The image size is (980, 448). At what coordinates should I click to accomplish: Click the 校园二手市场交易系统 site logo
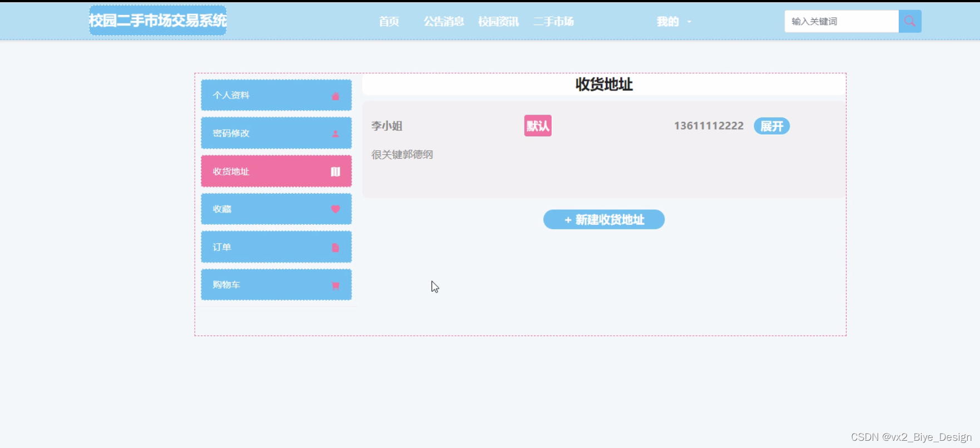click(x=158, y=21)
